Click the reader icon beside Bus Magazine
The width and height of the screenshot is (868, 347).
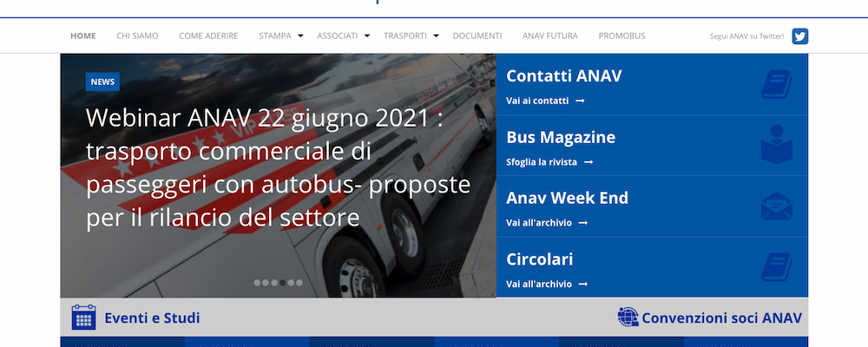point(777,145)
